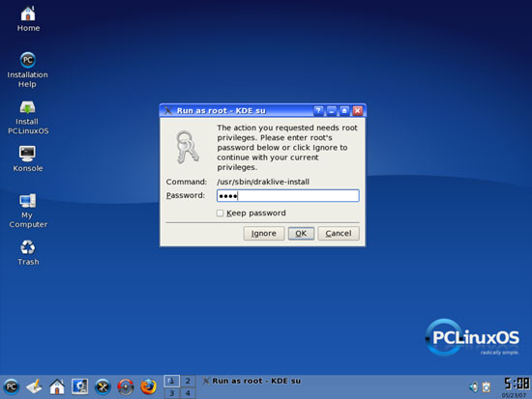
Task: Switch to virtual desktop 1
Action: 171,381
